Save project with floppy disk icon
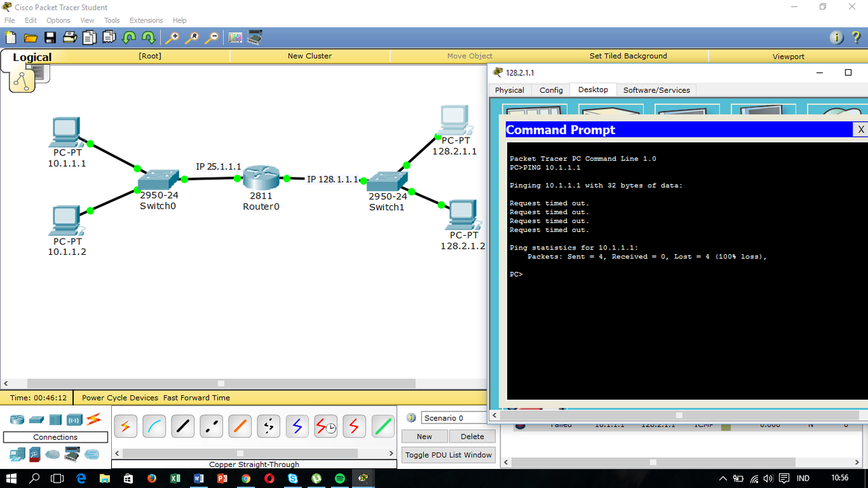Viewport: 868px width, 488px height. (x=50, y=38)
